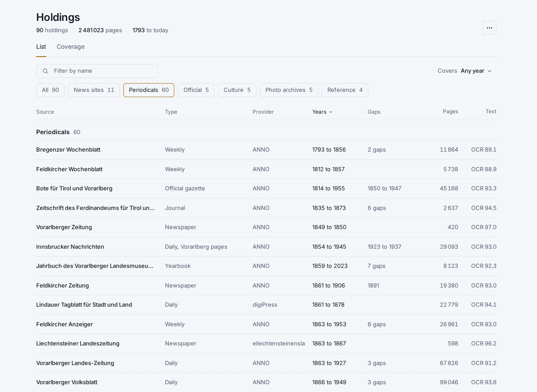The height and width of the screenshot is (392, 537).
Task: Focus the Filter by name field
Action: 97,71
